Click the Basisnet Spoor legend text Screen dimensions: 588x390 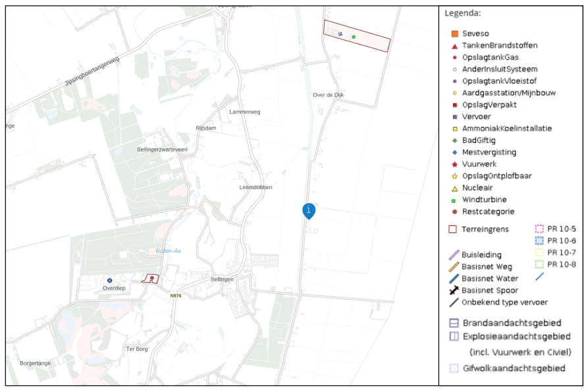point(490,291)
